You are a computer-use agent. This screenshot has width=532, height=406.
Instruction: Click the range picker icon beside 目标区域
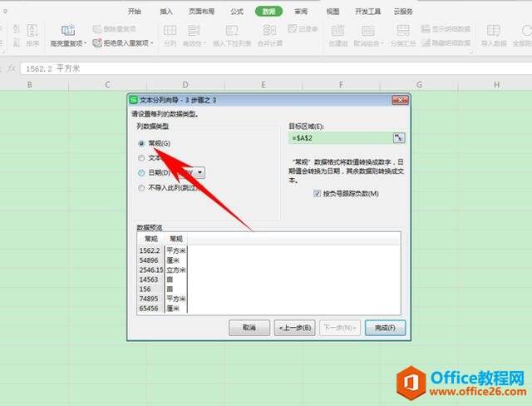[x=399, y=138]
